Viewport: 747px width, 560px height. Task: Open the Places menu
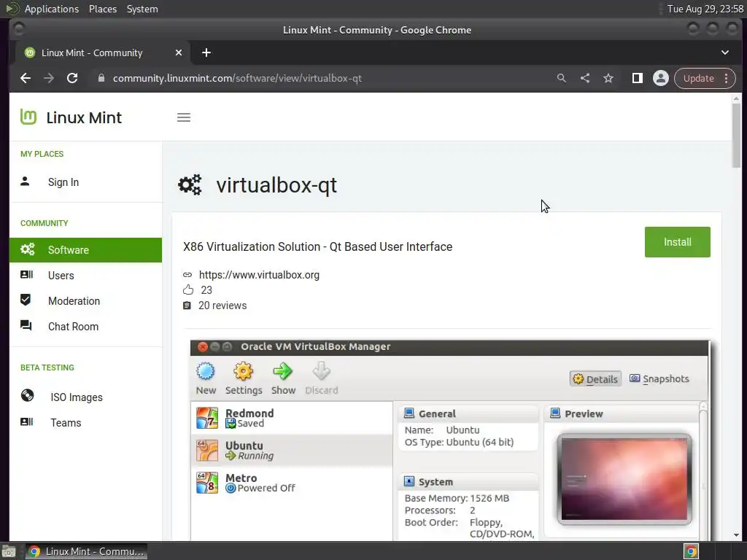(x=102, y=9)
